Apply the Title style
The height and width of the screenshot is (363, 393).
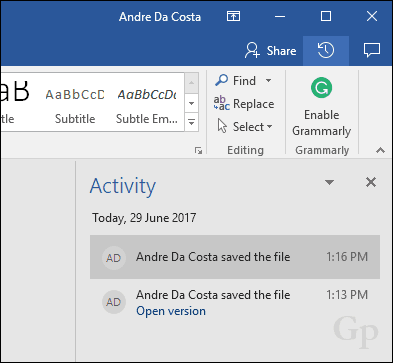pos(15,103)
